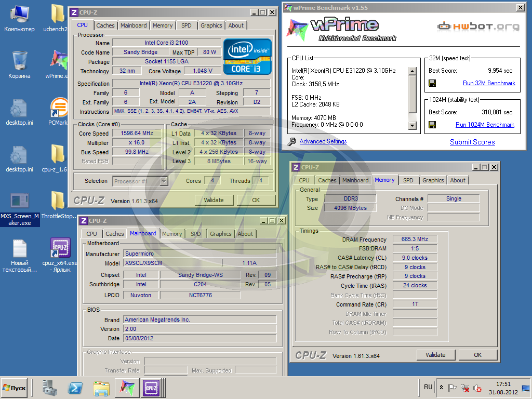Click the wrench icon beside Advanced Settings
Screen dimensions: 532x399
(x=291, y=142)
